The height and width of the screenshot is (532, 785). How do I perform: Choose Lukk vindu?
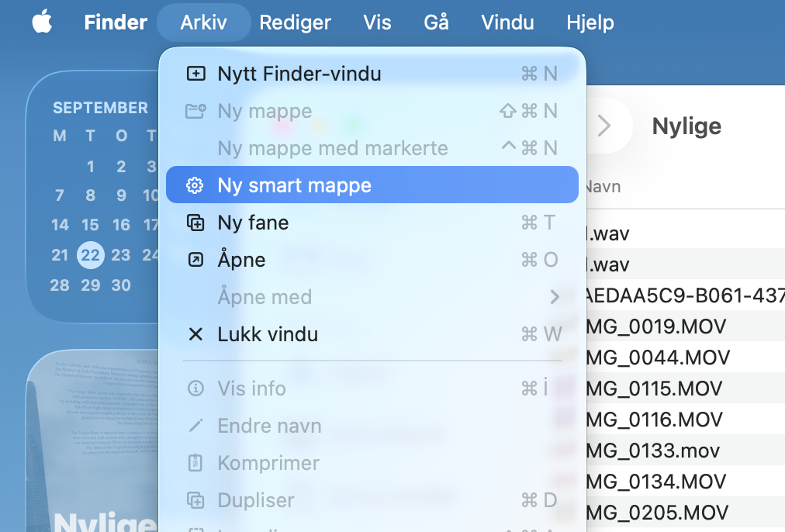point(372,333)
